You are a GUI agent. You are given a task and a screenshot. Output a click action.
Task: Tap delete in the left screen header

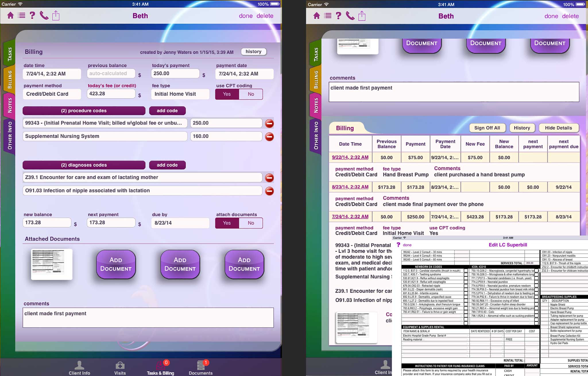pos(265,16)
